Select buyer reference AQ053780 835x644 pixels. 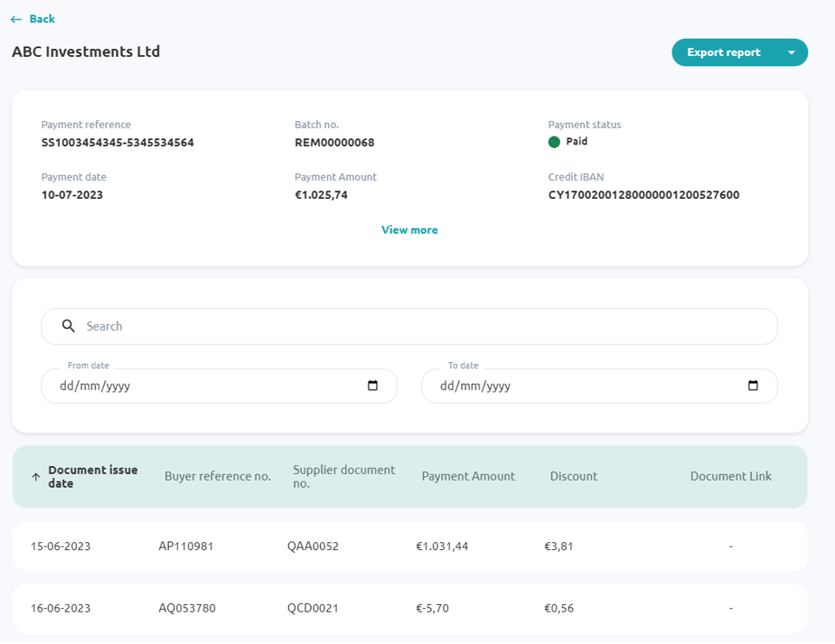point(187,608)
